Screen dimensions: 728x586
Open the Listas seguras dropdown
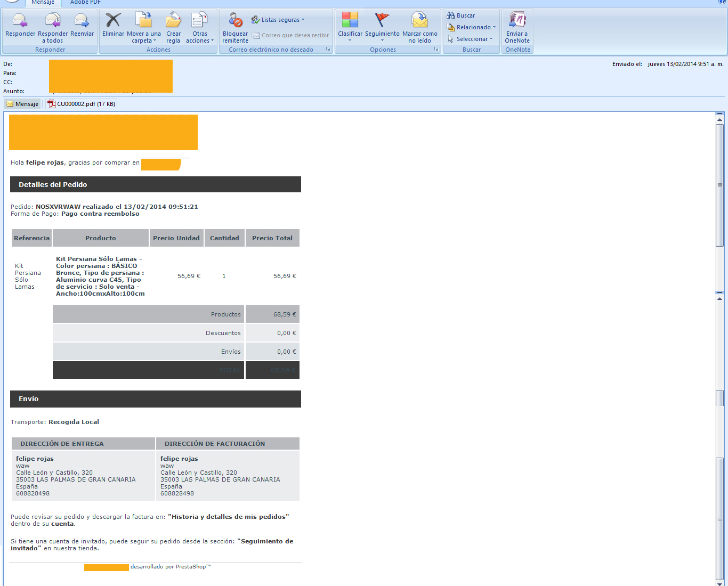pos(278,20)
